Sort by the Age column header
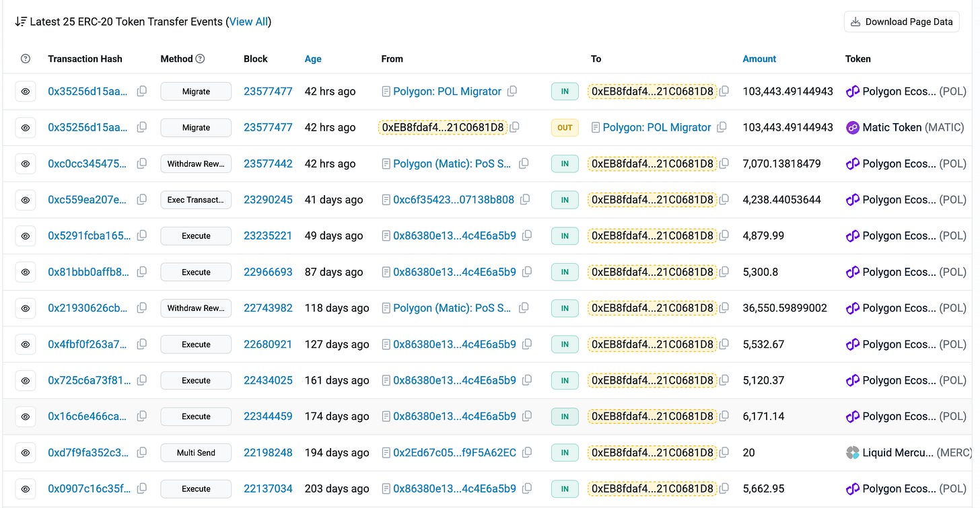 pos(313,59)
